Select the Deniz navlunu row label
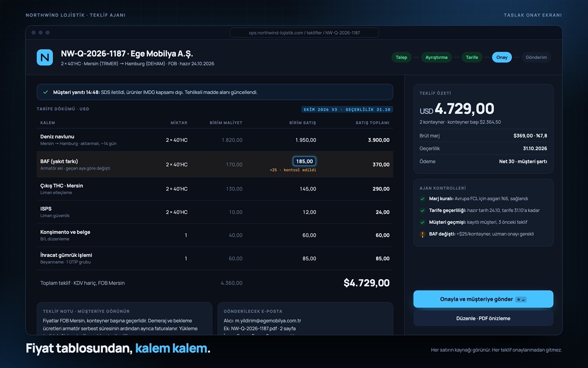 [x=57, y=136]
